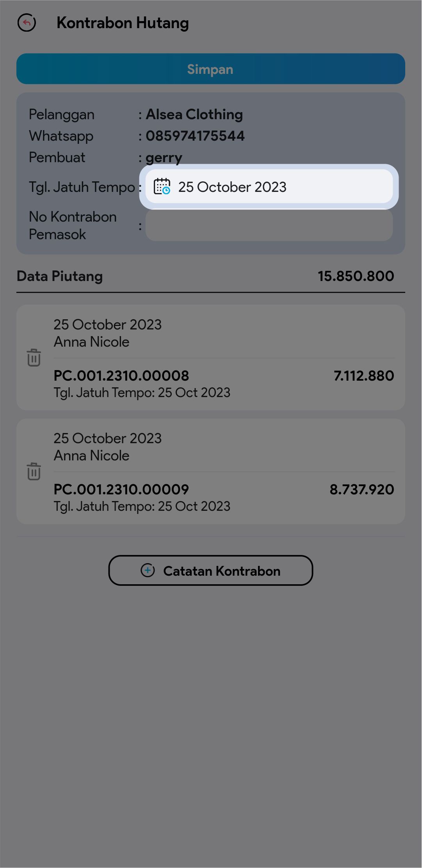Viewport: 422px width, 868px height.
Task: Click the Data Piutang section heading
Action: click(x=60, y=276)
